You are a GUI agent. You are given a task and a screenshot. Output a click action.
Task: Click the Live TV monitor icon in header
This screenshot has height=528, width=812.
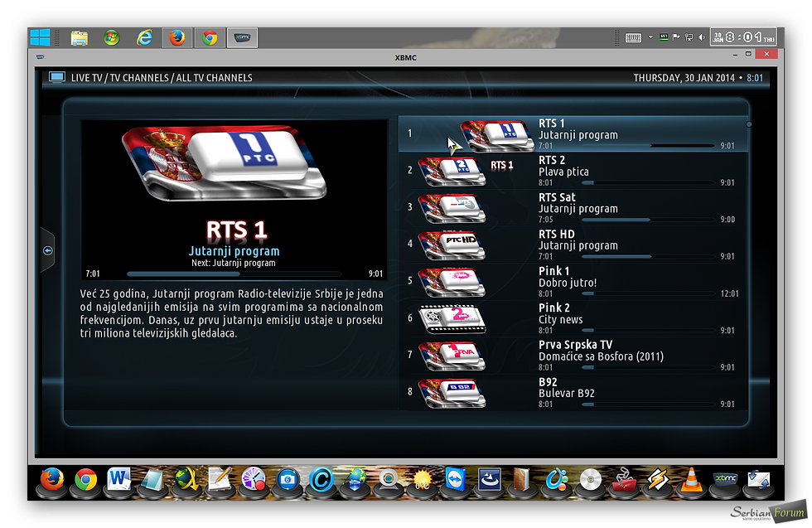(x=56, y=78)
